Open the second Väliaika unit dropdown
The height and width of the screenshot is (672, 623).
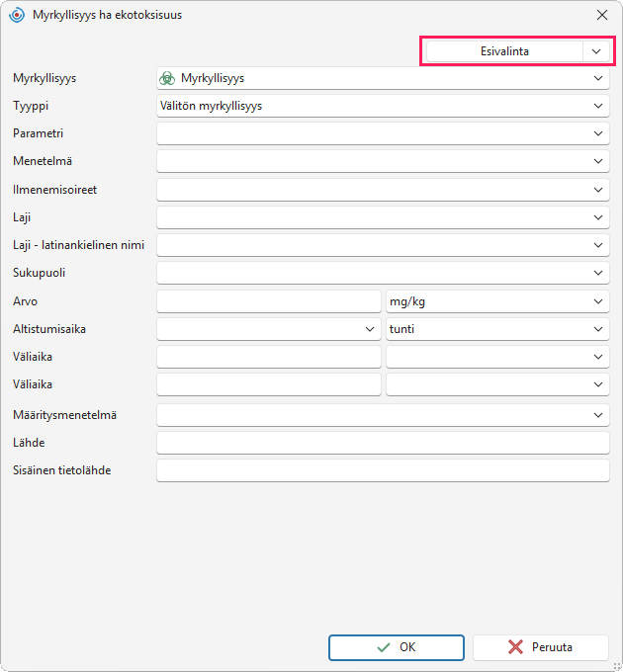click(497, 384)
